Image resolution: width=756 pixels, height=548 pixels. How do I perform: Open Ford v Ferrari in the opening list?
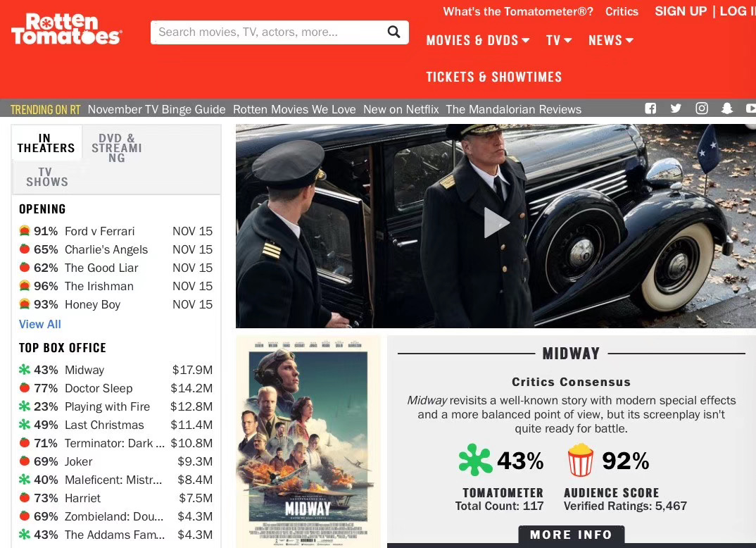99,231
